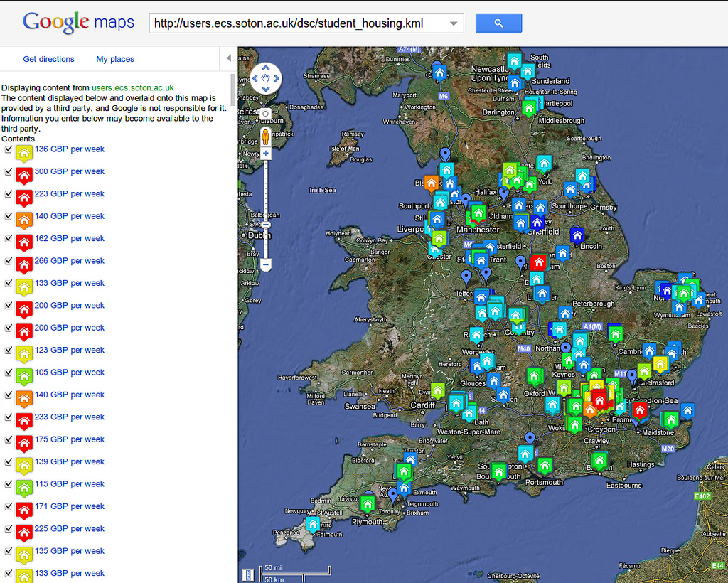Viewport: 728px width, 583px height.
Task: Select the cyan house marker near Penzance
Action: (313, 525)
